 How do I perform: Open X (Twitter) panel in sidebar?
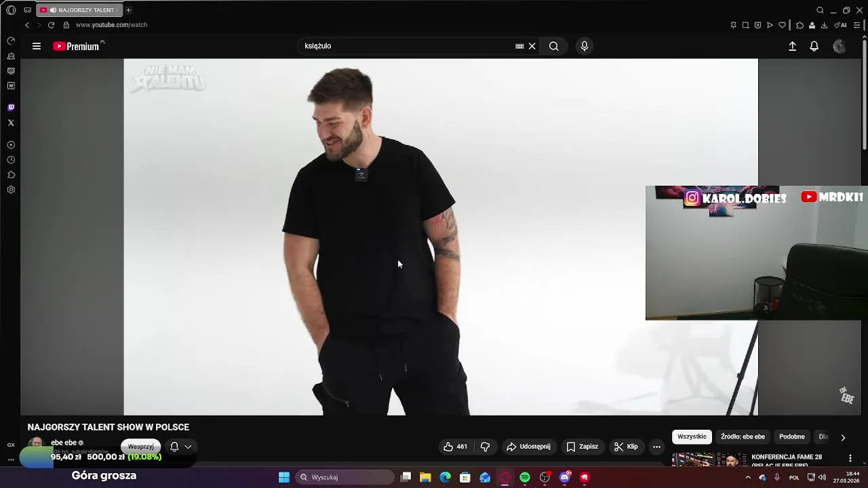tap(11, 123)
